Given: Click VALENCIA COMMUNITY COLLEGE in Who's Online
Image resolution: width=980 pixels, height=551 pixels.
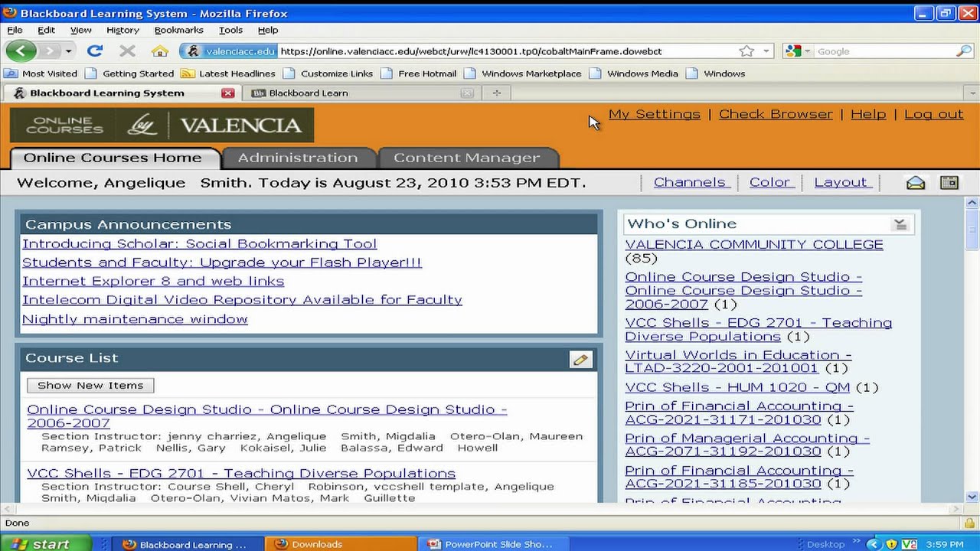Looking at the screenshot, I should 754,244.
